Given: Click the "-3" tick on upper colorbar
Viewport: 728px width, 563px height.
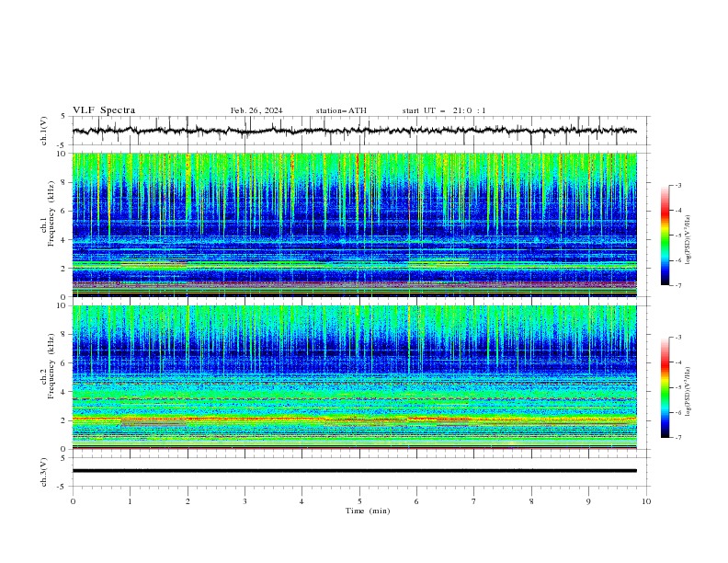Looking at the screenshot, I should tap(678, 185).
